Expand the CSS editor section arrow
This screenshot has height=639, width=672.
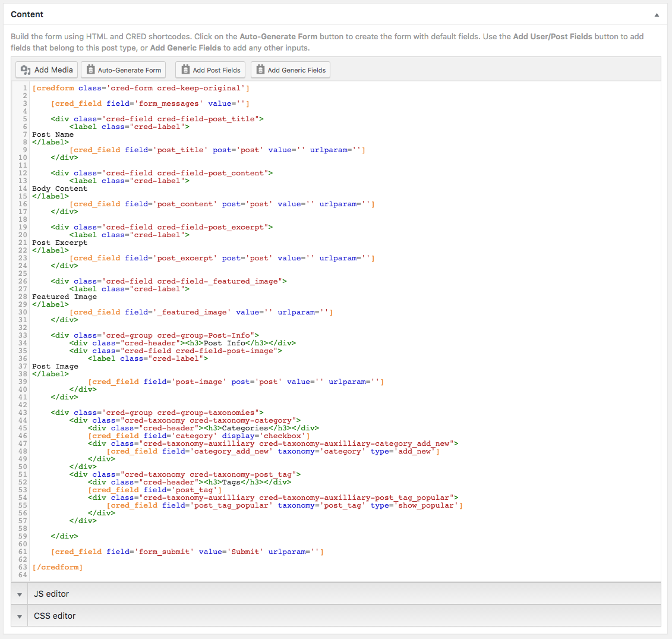pyautogui.click(x=19, y=616)
